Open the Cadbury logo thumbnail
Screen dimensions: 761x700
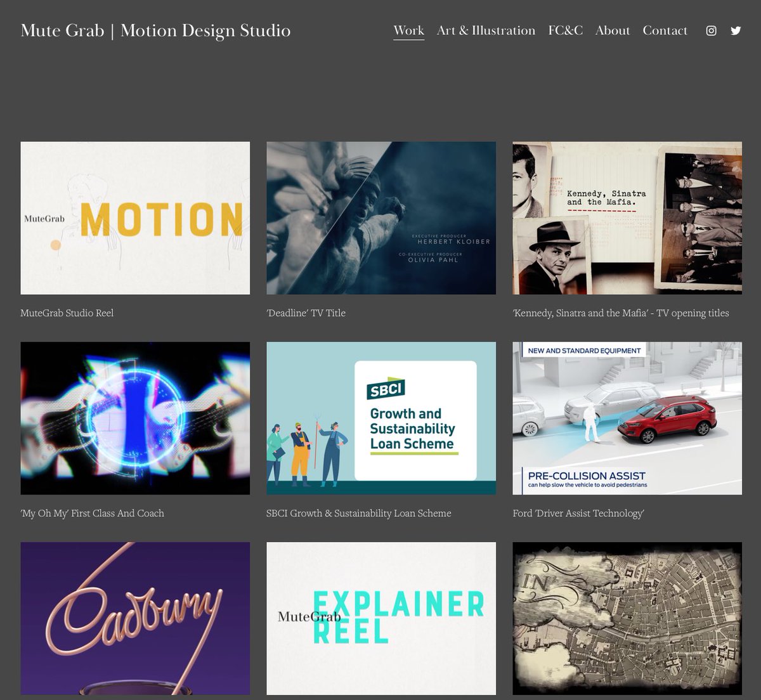[x=135, y=618]
